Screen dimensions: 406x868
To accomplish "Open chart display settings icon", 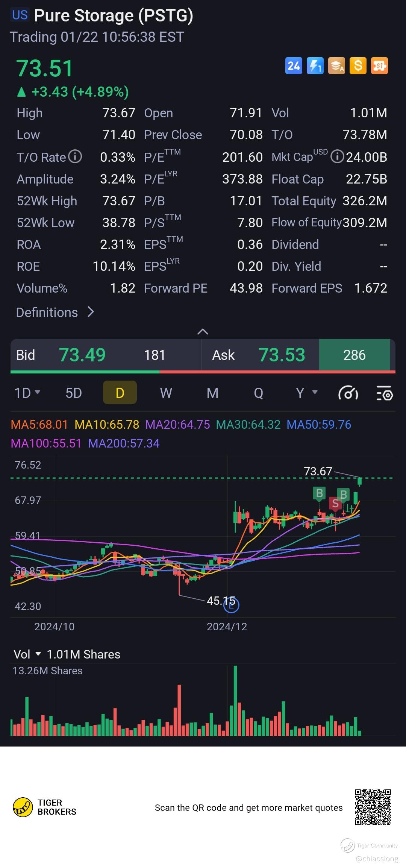I will point(385,393).
